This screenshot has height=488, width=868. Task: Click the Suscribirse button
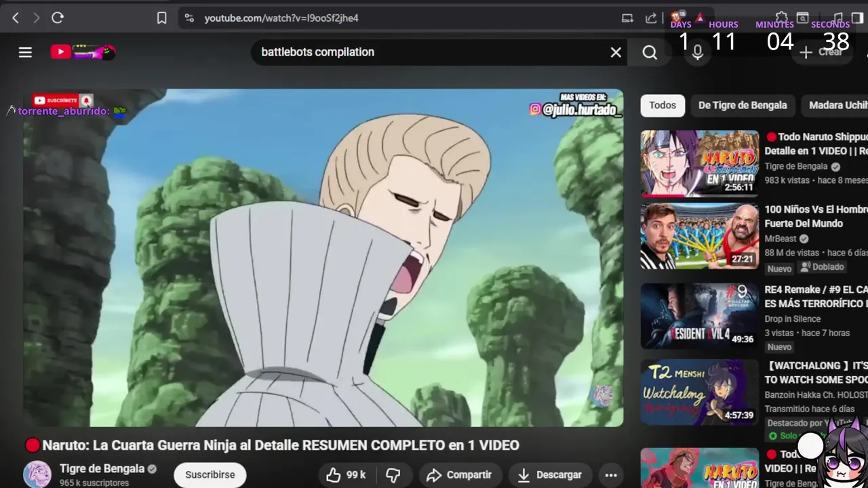(x=210, y=474)
